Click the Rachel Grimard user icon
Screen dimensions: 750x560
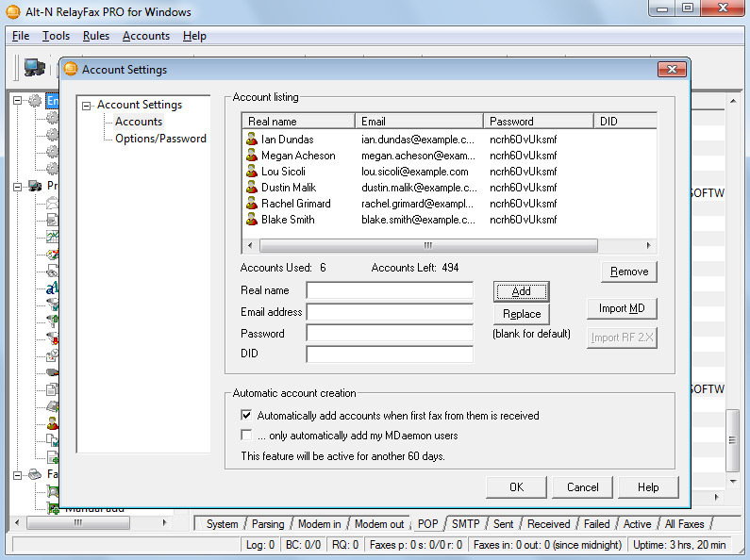point(252,204)
